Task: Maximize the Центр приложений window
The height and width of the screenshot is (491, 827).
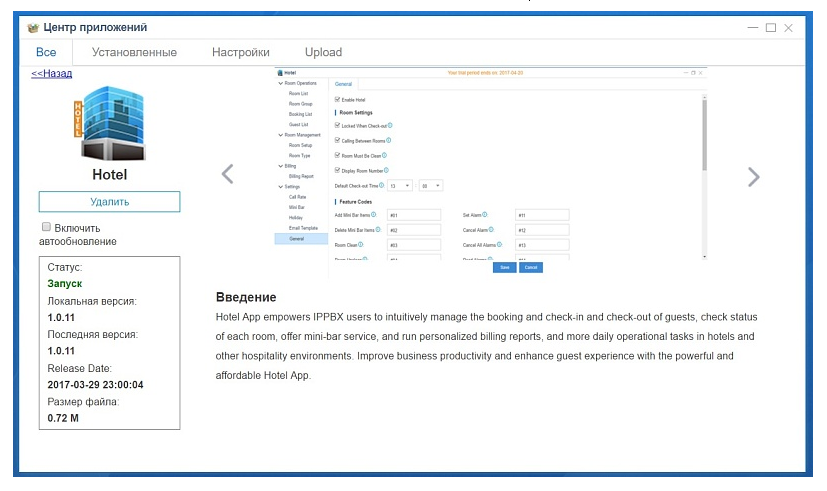Action: (771, 27)
